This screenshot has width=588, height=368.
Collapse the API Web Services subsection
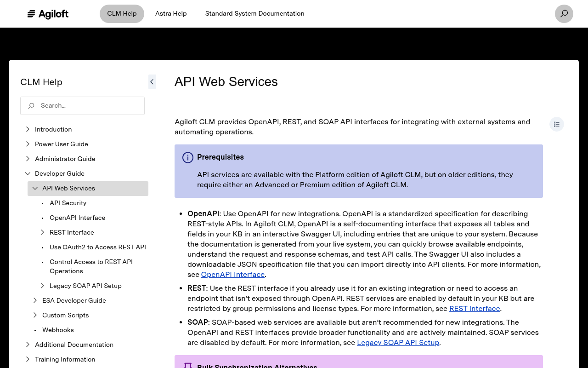pos(35,188)
